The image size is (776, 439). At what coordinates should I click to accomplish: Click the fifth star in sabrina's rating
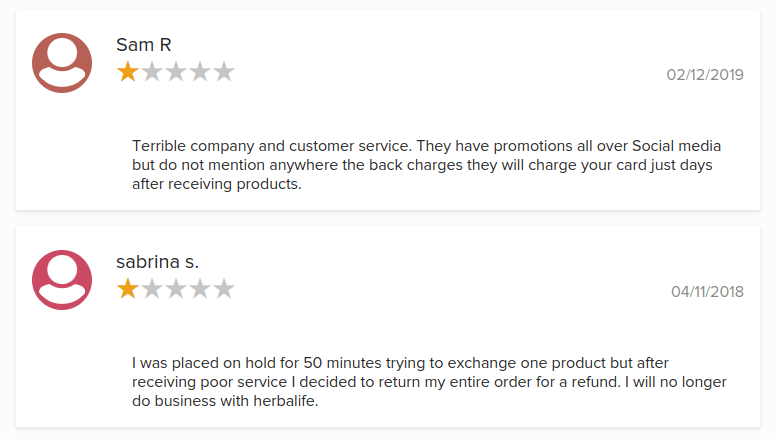pyautogui.click(x=224, y=289)
